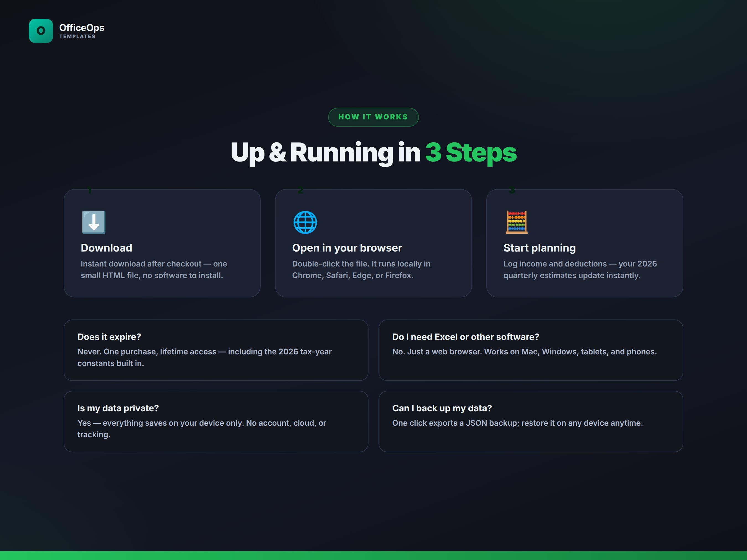Select the Start planning heading
The height and width of the screenshot is (560, 747).
pos(539,248)
